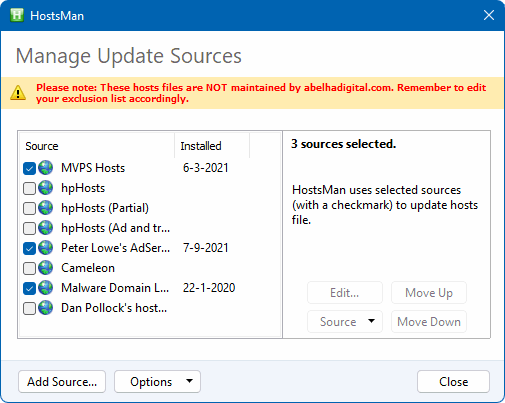505x403 pixels.
Task: Click the '3 sources selected.' text
Action: point(344,144)
